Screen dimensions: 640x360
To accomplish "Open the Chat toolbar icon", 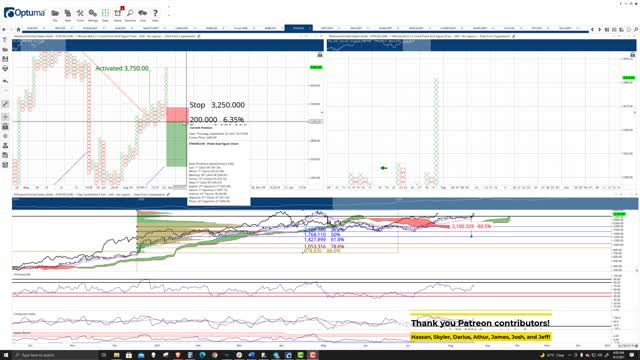I will coord(142,14).
